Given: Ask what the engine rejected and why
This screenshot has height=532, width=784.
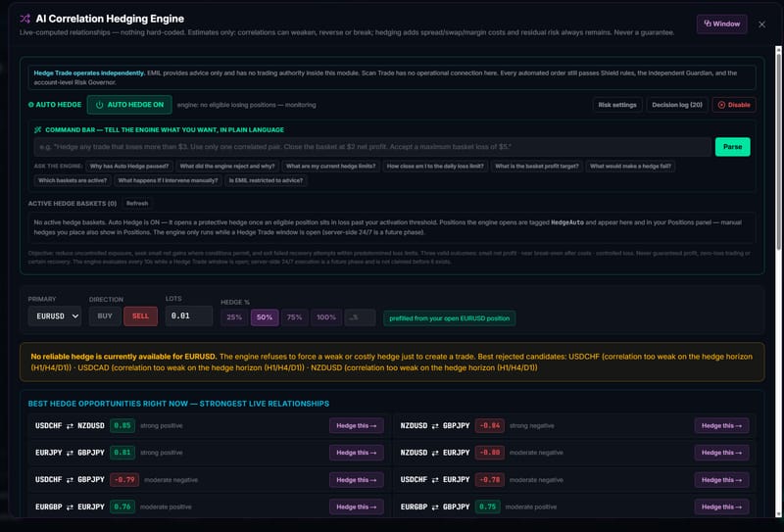Looking at the screenshot, I should 227,166.
